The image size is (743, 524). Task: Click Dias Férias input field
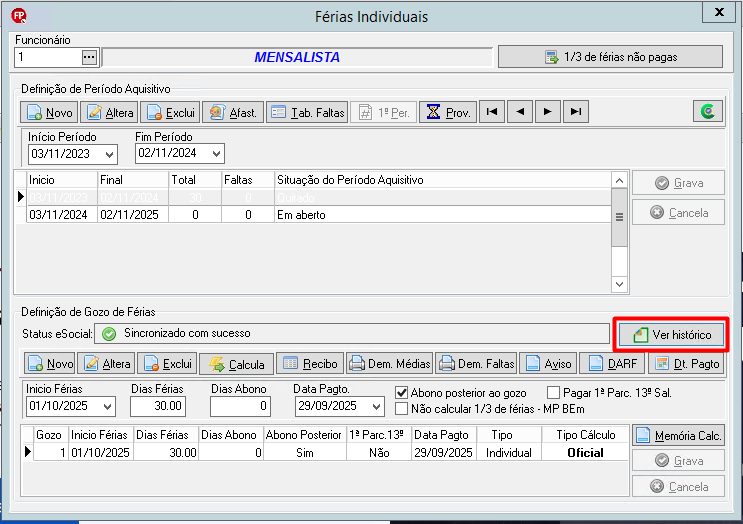pyautogui.click(x=158, y=406)
